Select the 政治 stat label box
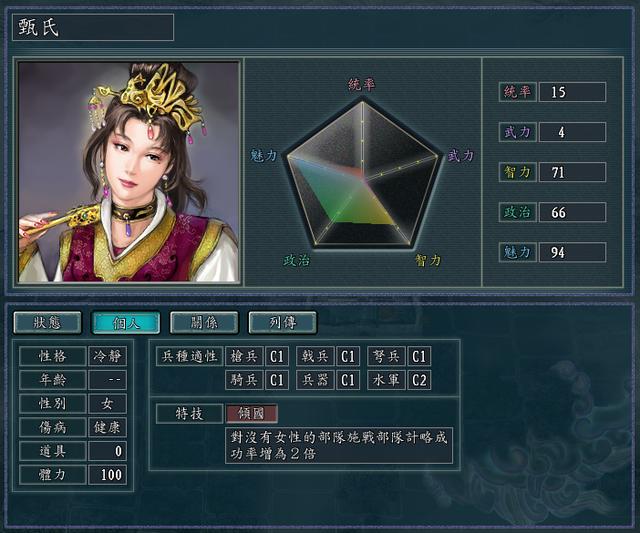This screenshot has width=640, height=533. coord(517,212)
